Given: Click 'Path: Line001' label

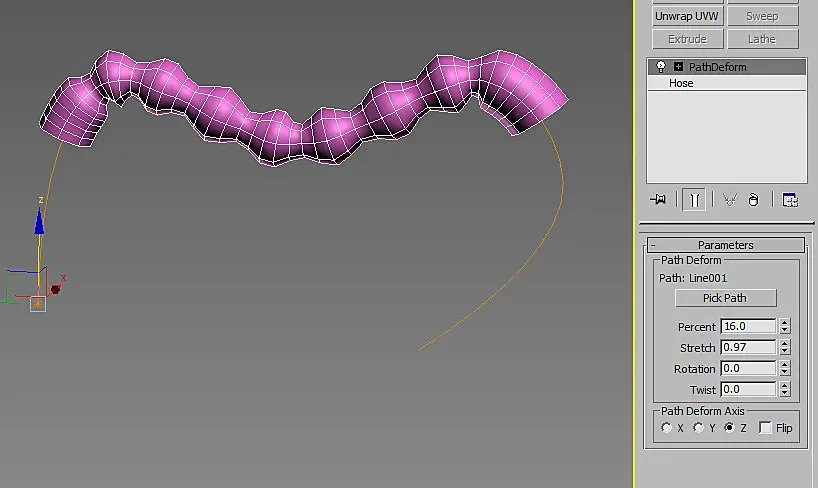Looking at the screenshot, I should coord(693,278).
